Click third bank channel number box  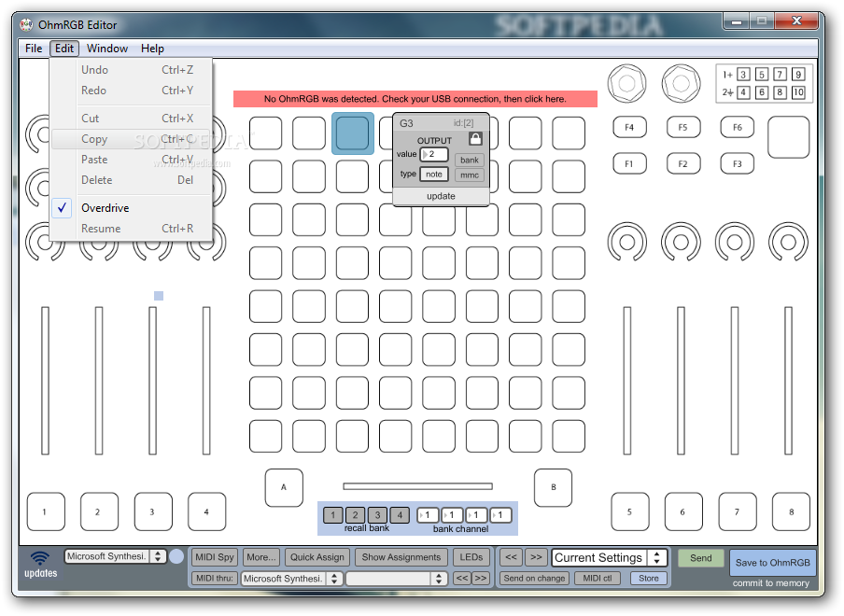tap(476, 515)
